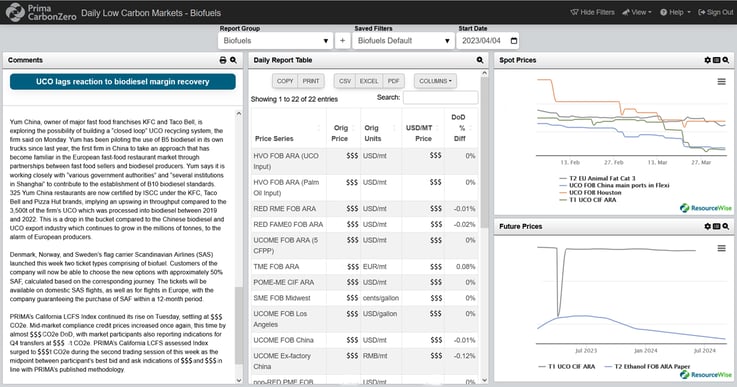737x387 pixels.
Task: Select POME-ME CIF ARA row
Action: [364, 282]
